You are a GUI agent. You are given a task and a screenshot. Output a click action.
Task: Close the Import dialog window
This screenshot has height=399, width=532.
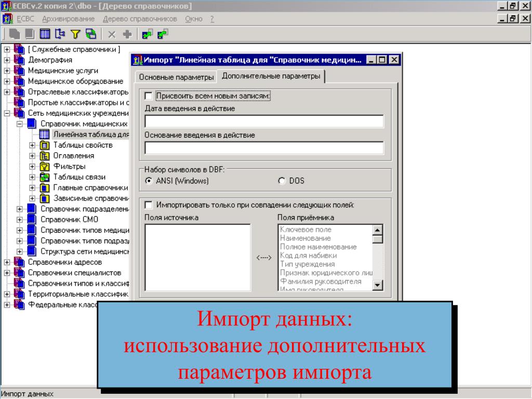(394, 60)
